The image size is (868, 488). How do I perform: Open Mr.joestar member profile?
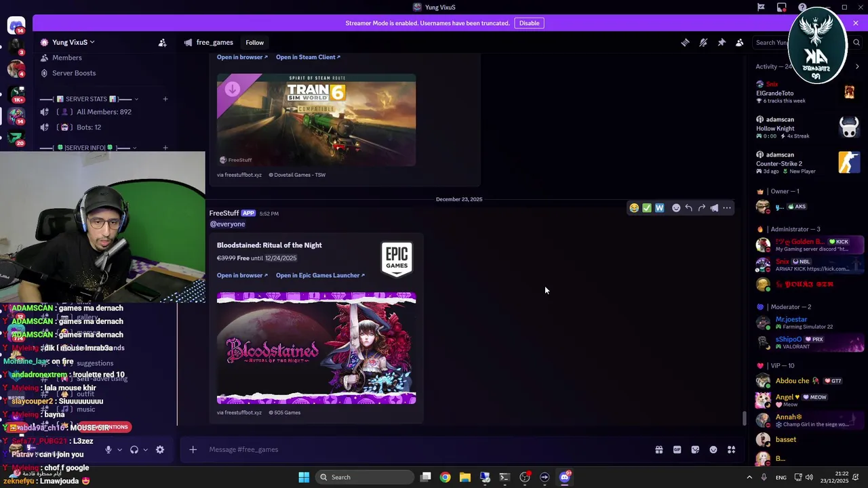[x=808, y=323]
